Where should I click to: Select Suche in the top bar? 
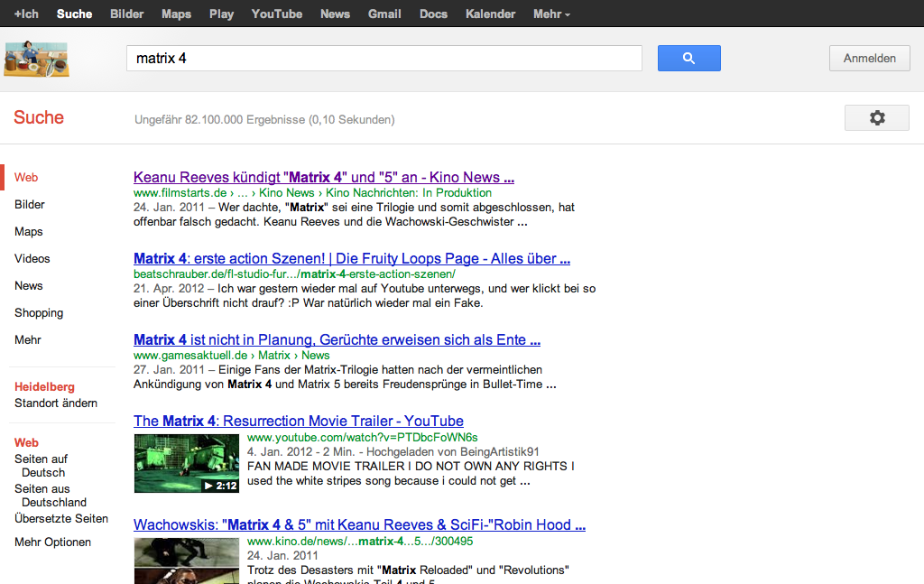[x=74, y=14]
